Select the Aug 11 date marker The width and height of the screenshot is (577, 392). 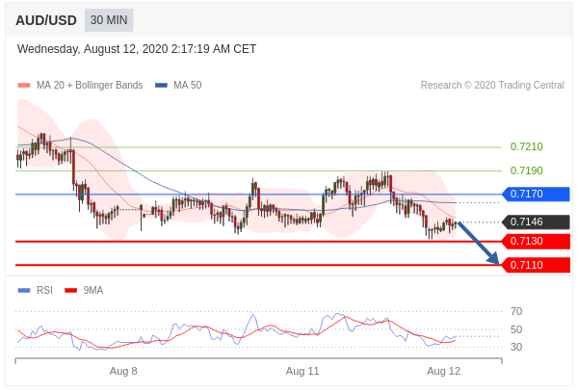point(302,371)
